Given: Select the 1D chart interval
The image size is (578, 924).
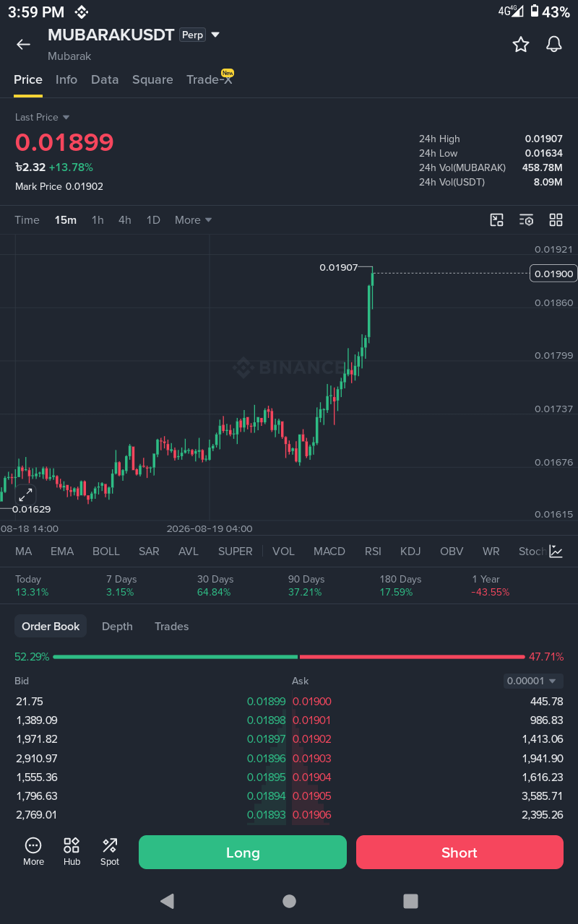Looking at the screenshot, I should pos(153,220).
